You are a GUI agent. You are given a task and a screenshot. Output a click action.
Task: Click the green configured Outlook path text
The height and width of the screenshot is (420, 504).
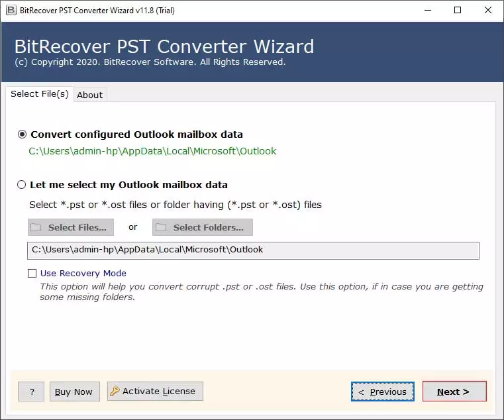tap(152, 151)
